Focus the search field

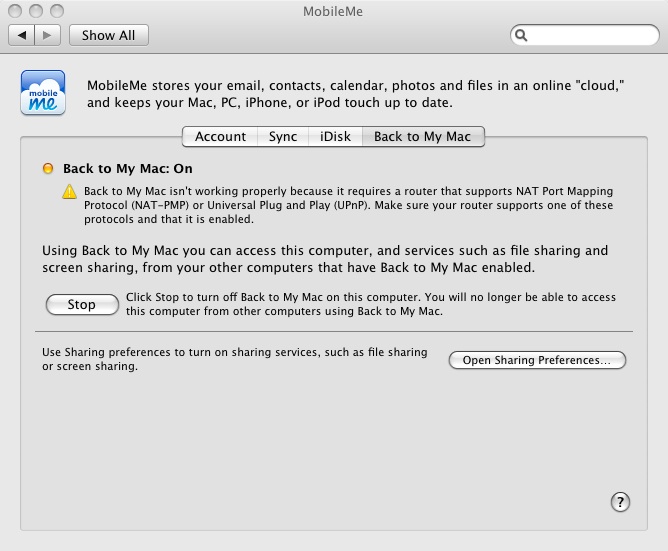(584, 35)
